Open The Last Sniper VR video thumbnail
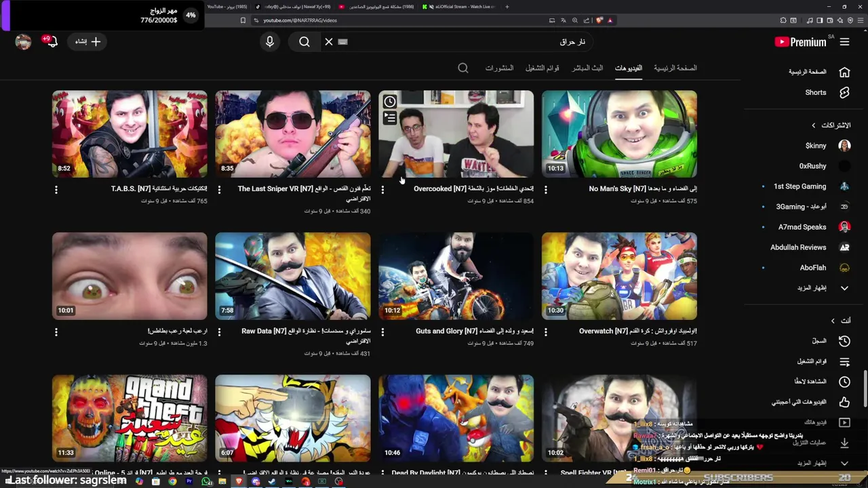868x488 pixels. pos(293,134)
